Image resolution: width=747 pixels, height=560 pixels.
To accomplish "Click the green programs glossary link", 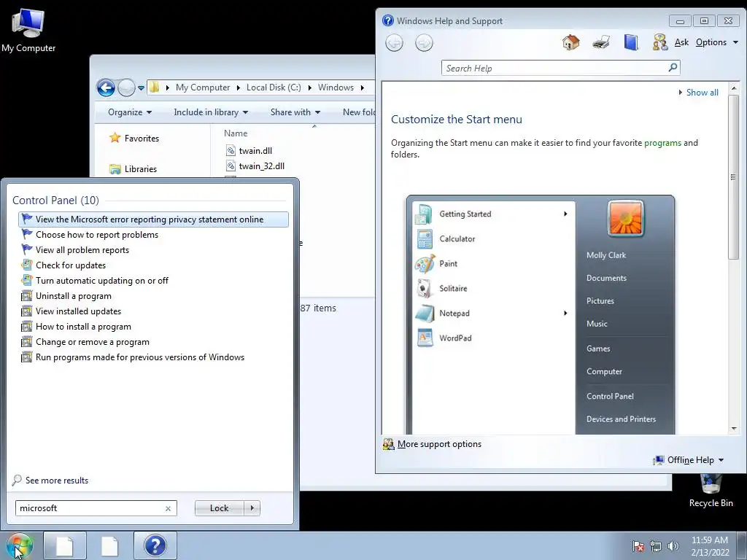I will [662, 143].
